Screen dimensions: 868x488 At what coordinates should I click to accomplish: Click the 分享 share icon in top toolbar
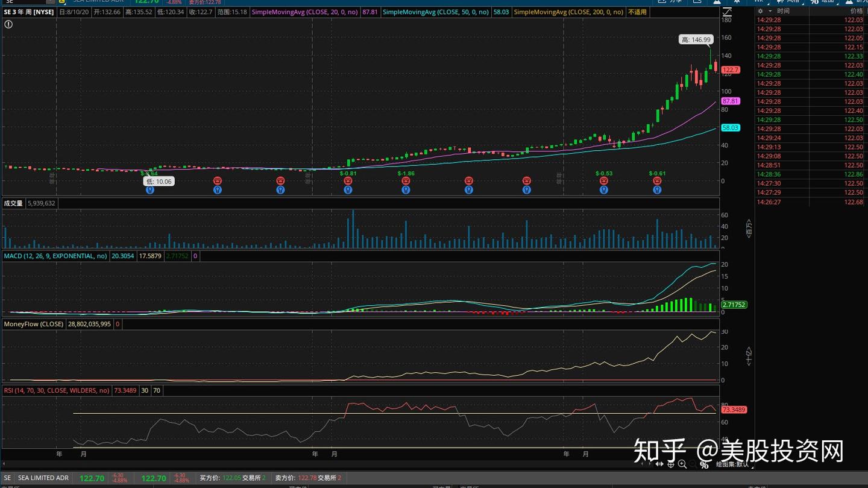[673, 3]
